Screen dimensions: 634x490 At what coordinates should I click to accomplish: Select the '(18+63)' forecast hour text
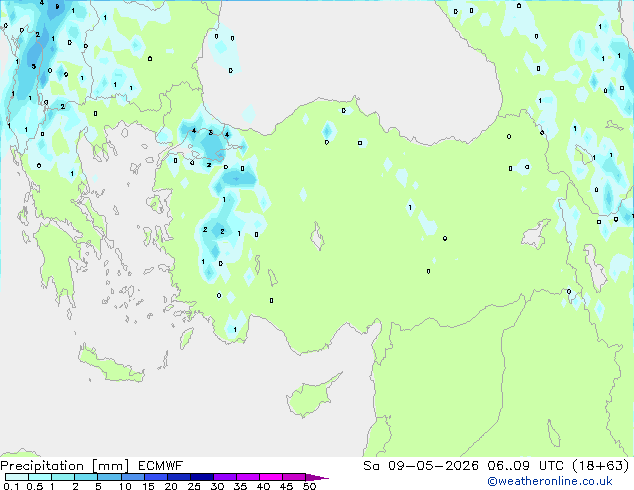[x=601, y=466]
